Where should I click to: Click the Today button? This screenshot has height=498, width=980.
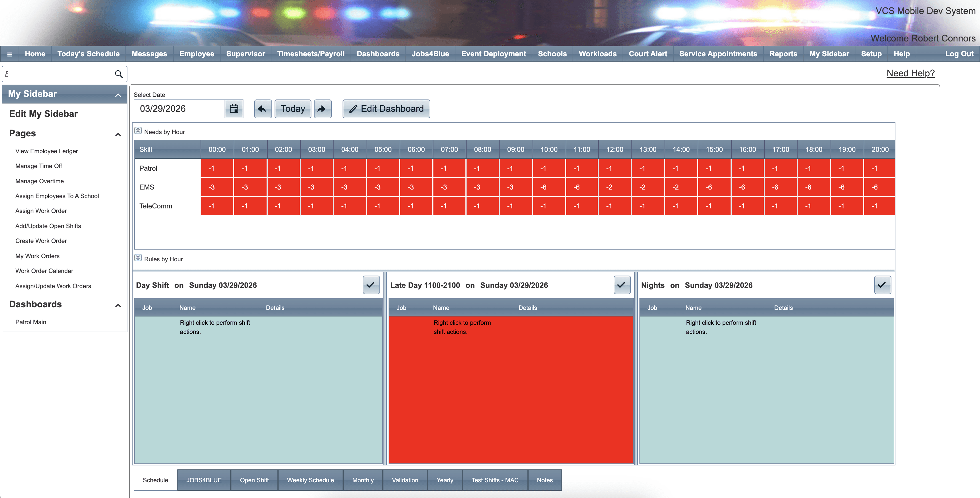point(293,109)
